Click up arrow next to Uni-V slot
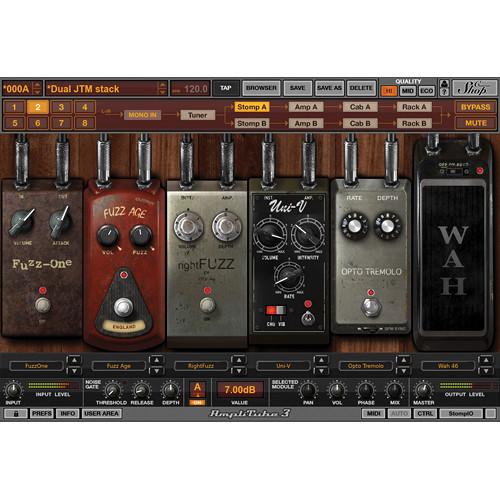500x500 pixels. tap(321, 360)
